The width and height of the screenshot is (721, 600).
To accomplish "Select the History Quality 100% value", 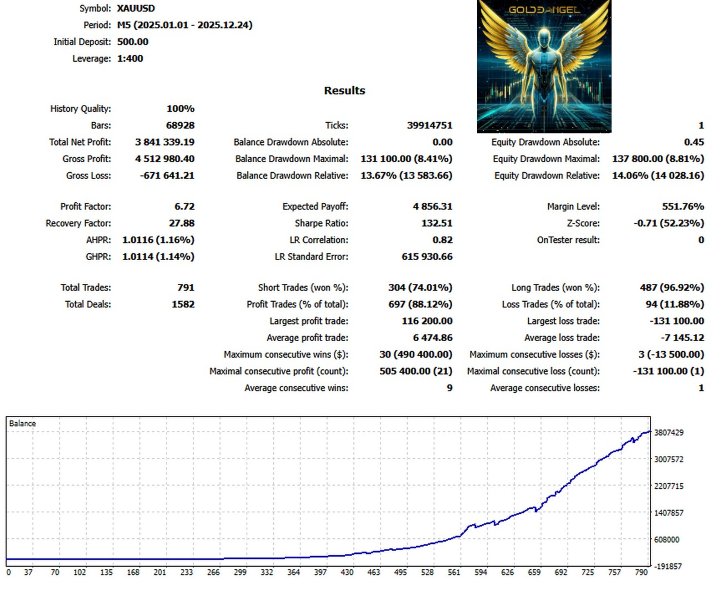I will (x=180, y=109).
